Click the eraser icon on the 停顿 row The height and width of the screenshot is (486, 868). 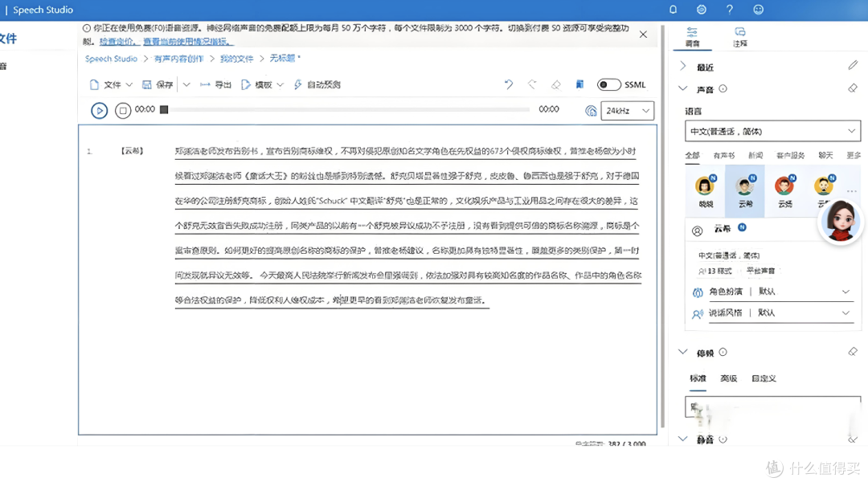pos(853,352)
